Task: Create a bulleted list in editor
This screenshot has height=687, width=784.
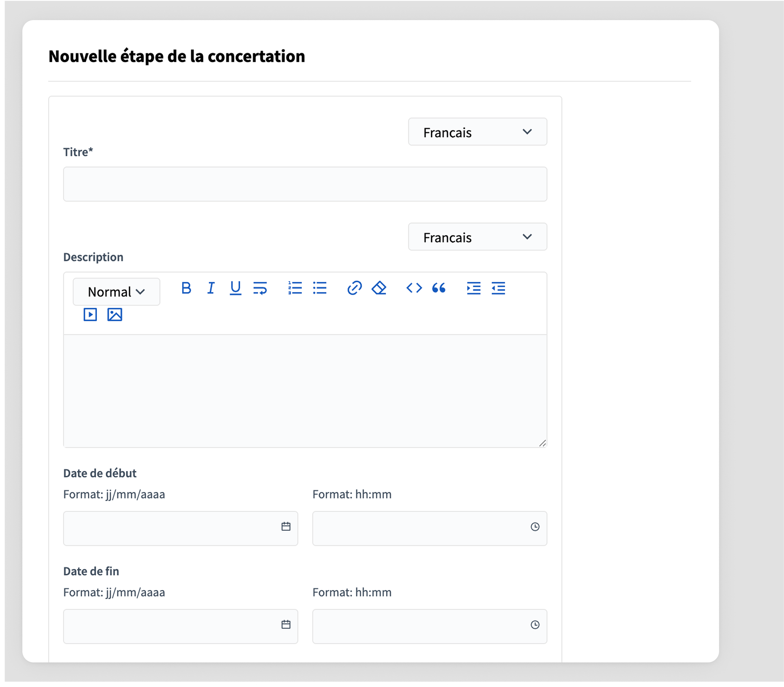Action: (x=319, y=288)
